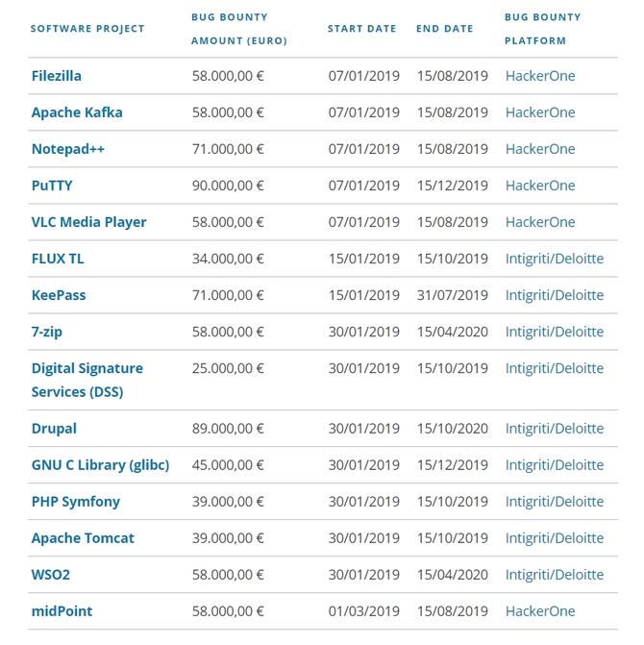Follow HackerOne link in VLC Media Player row
Viewport: 644px width, 645px height.
click(x=540, y=223)
